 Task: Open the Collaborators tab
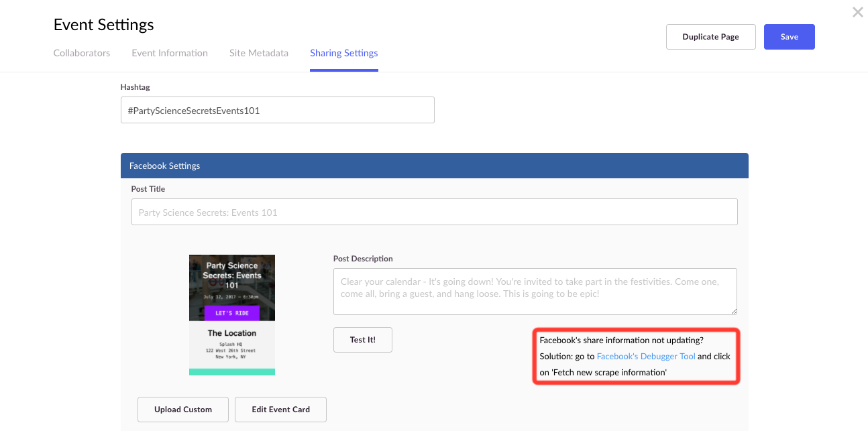[x=82, y=53]
